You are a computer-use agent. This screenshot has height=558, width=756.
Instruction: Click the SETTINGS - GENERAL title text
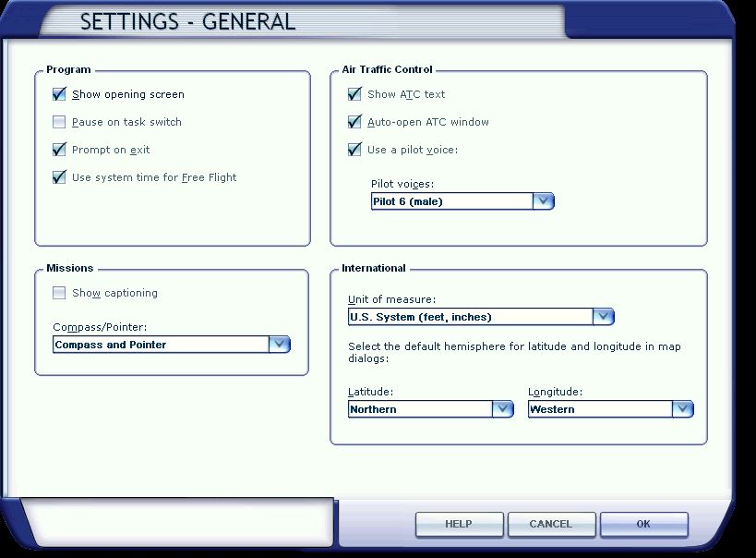click(187, 22)
